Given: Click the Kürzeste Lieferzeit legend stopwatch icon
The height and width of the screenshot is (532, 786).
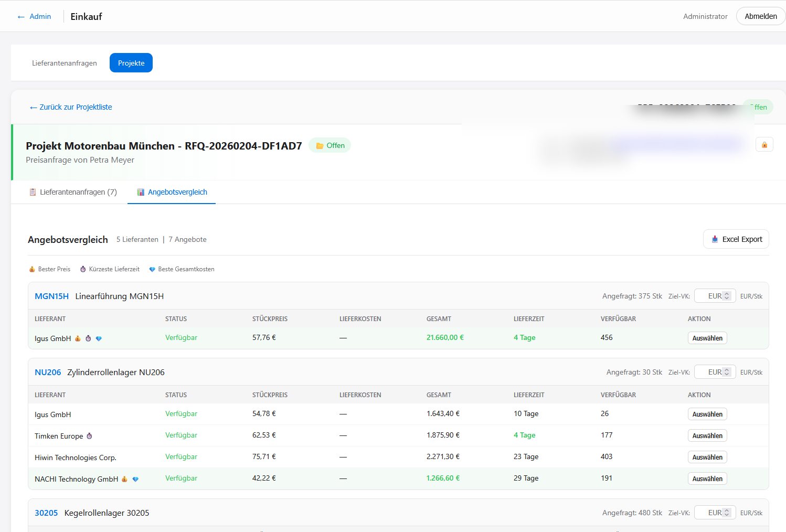Looking at the screenshot, I should 83,269.
